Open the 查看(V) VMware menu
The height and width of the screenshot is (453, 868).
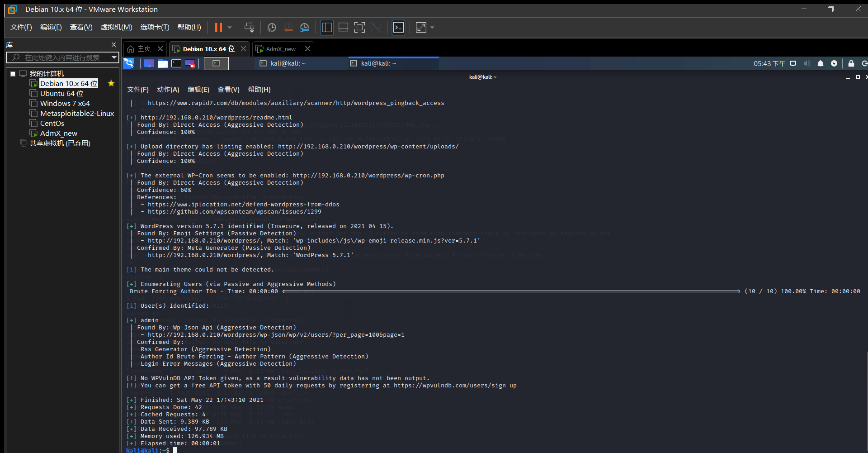point(81,27)
